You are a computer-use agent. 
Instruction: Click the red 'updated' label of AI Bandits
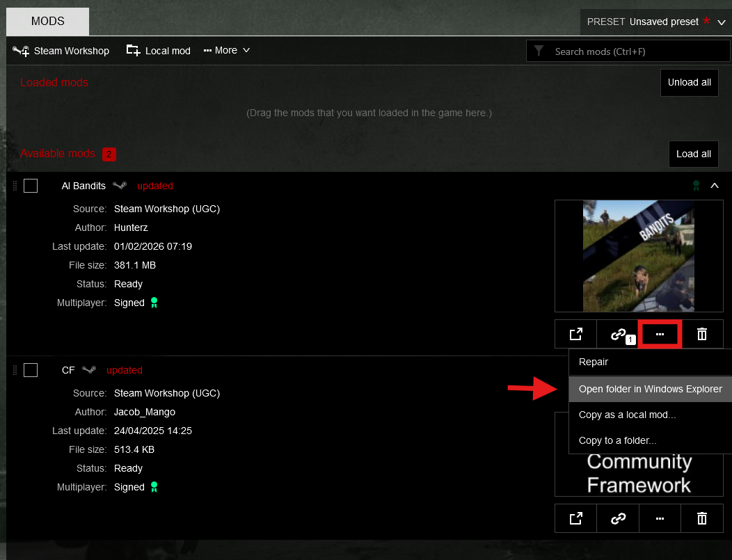(155, 186)
